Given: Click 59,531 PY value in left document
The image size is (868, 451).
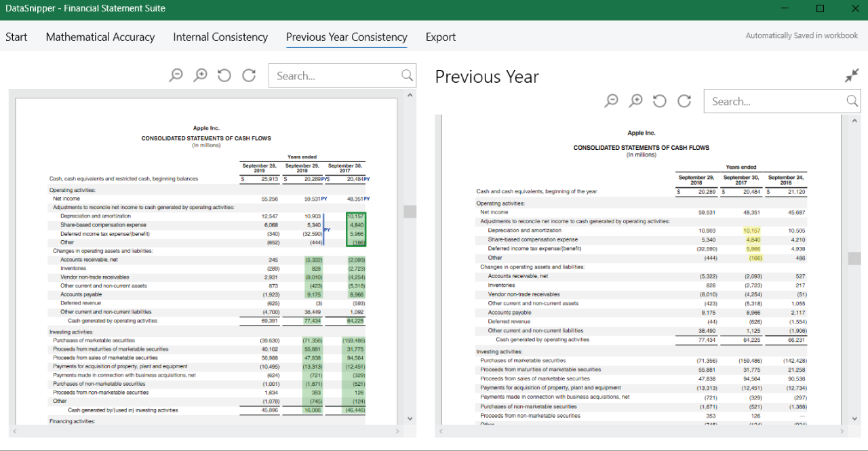Looking at the screenshot, I should (x=316, y=199).
